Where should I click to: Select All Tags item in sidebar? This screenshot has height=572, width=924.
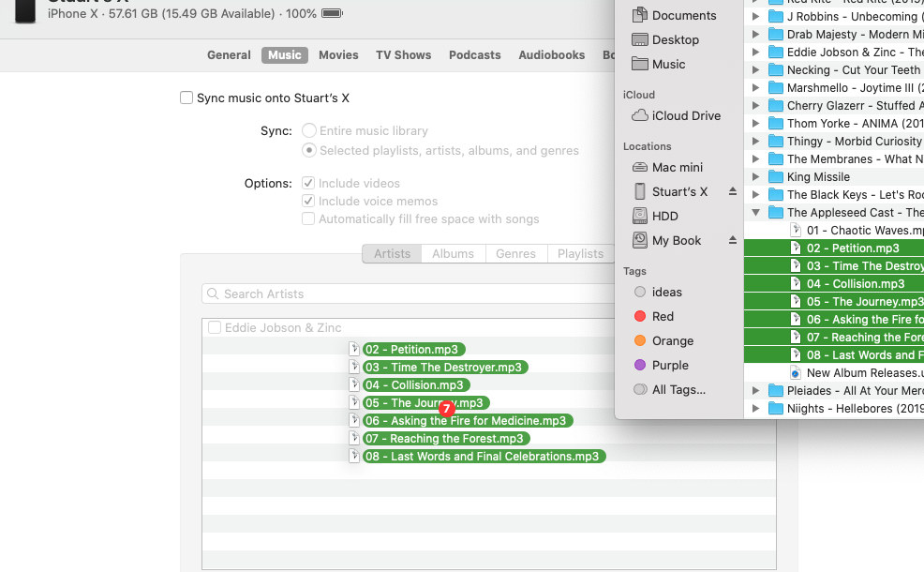pos(669,389)
